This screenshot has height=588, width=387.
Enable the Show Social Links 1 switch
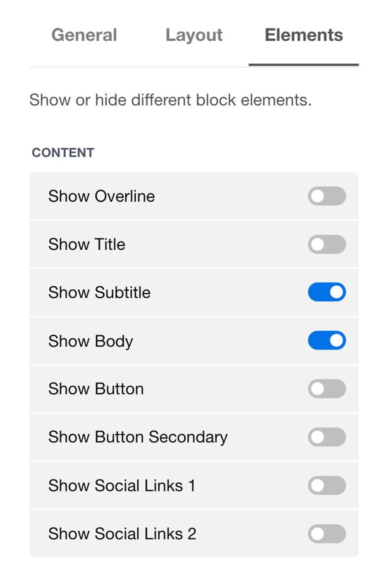click(327, 485)
